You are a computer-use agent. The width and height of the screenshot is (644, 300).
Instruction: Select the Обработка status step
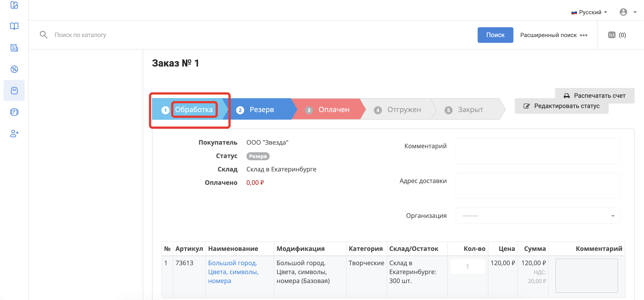click(194, 110)
